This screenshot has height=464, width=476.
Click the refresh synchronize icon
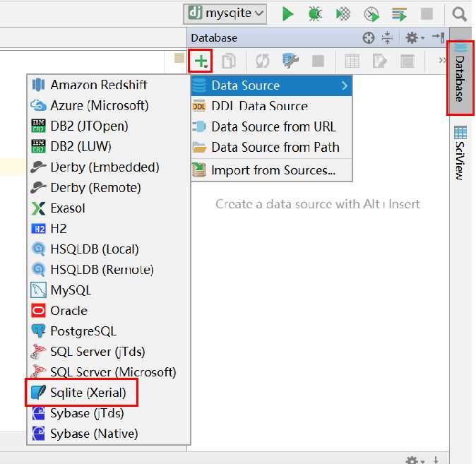coord(262,61)
